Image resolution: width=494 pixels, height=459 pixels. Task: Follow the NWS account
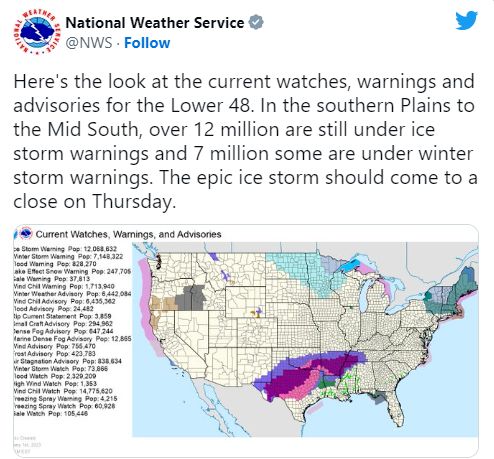pos(147,43)
